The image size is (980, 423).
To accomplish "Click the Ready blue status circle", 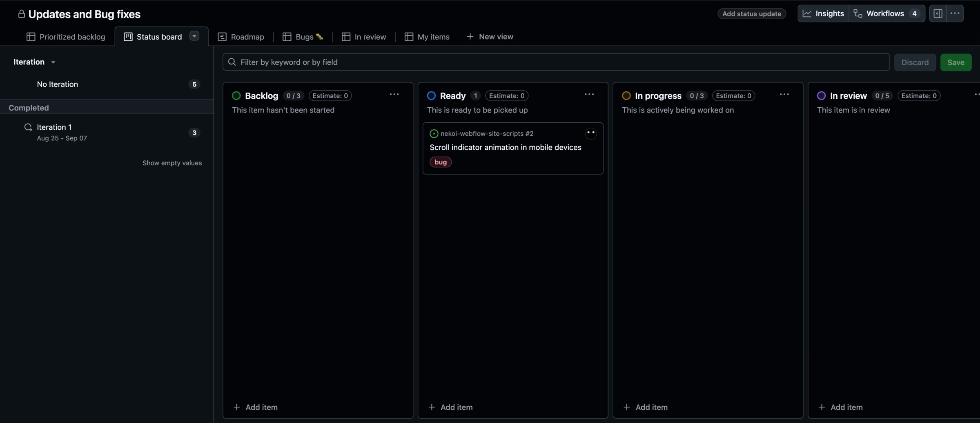I will pos(431,95).
